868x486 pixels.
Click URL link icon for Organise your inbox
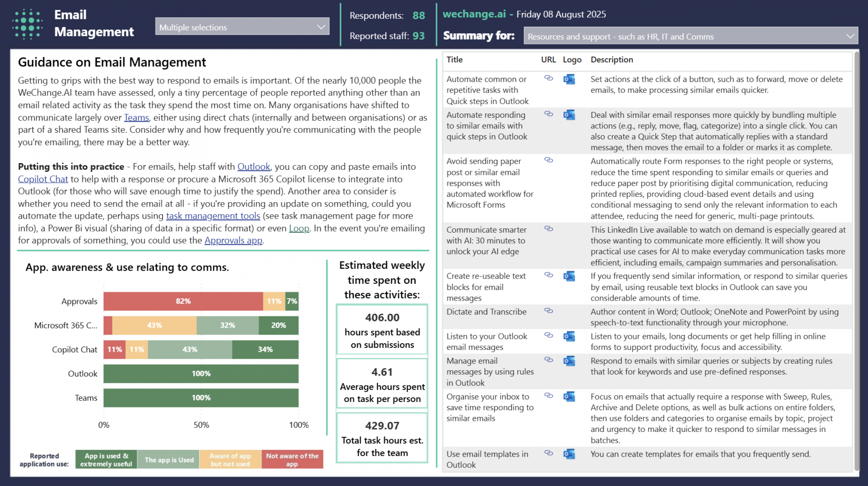(x=548, y=396)
